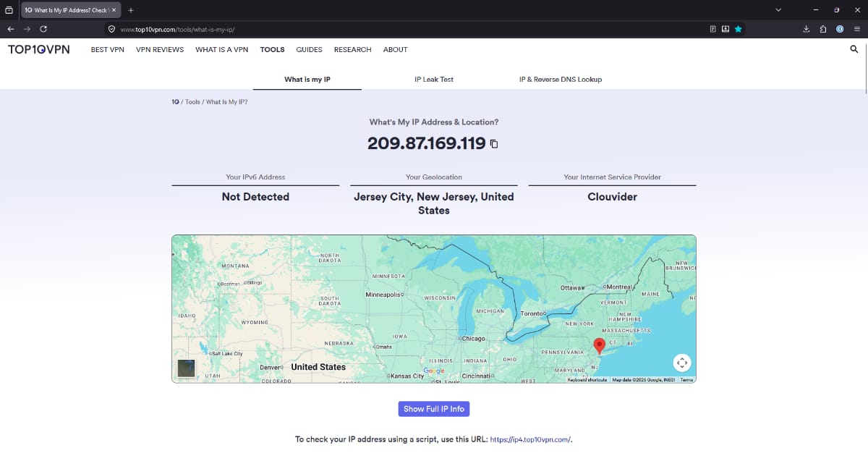Switch to the IP Leak Test tab
This screenshot has width=868, height=456.
click(x=434, y=79)
